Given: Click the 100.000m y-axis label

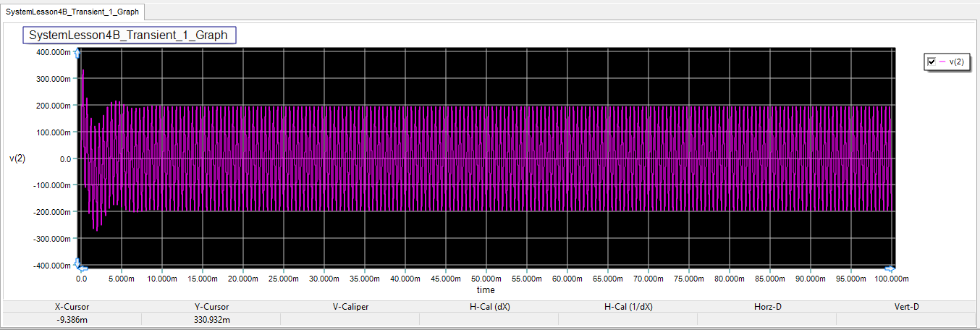Looking at the screenshot, I should coord(54,132).
